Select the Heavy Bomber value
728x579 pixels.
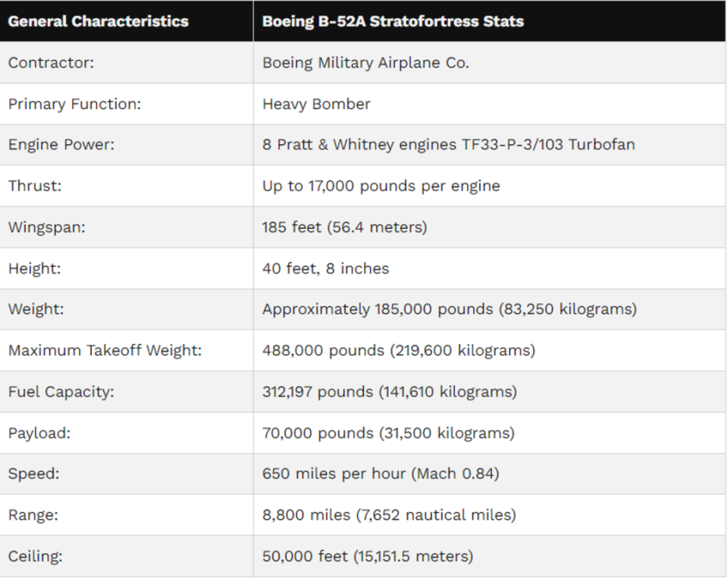pyautogui.click(x=316, y=104)
